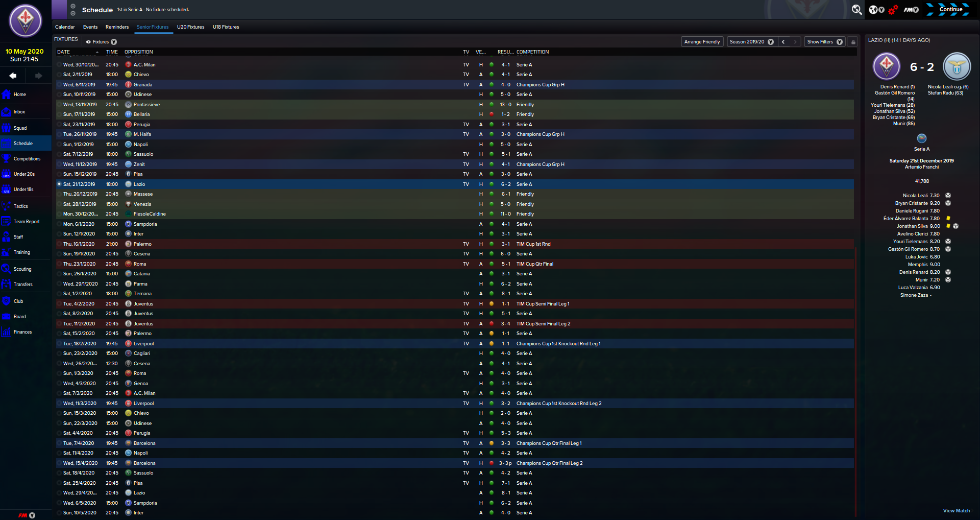Screen dimensions: 980x520
Task: Click the Continue button
Action: coord(950,9)
